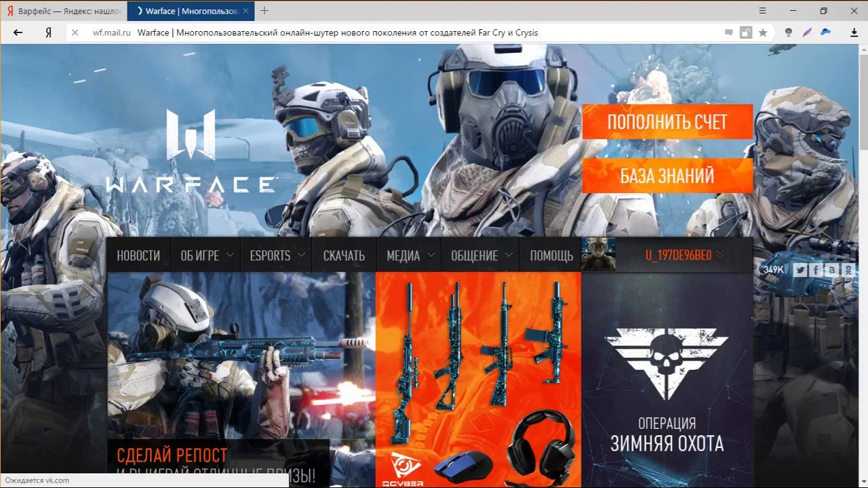Viewport: 868px width, 488px height.
Task: Open the orange QCYBER weapons banner
Action: [478, 380]
